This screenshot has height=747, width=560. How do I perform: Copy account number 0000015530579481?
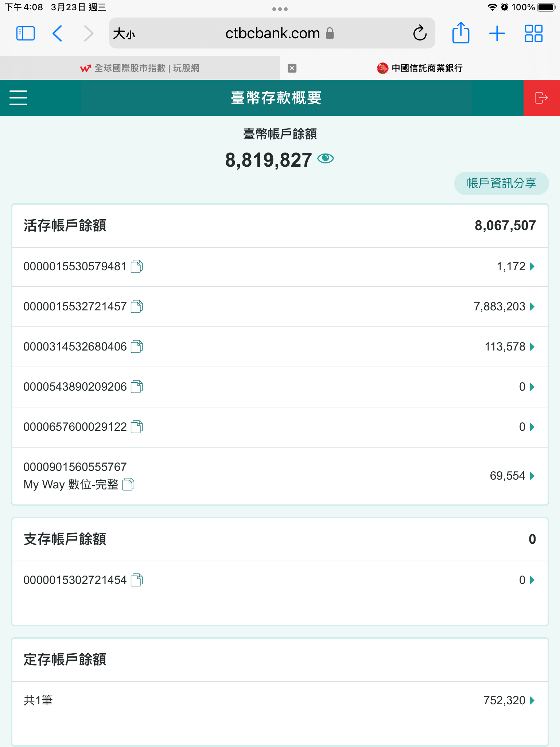pos(137,266)
